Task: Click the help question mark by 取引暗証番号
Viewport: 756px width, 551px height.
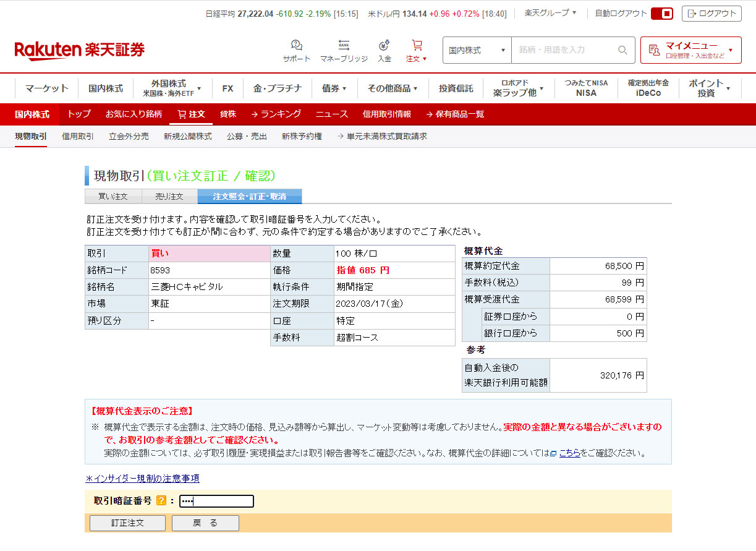Action: pyautogui.click(x=161, y=501)
